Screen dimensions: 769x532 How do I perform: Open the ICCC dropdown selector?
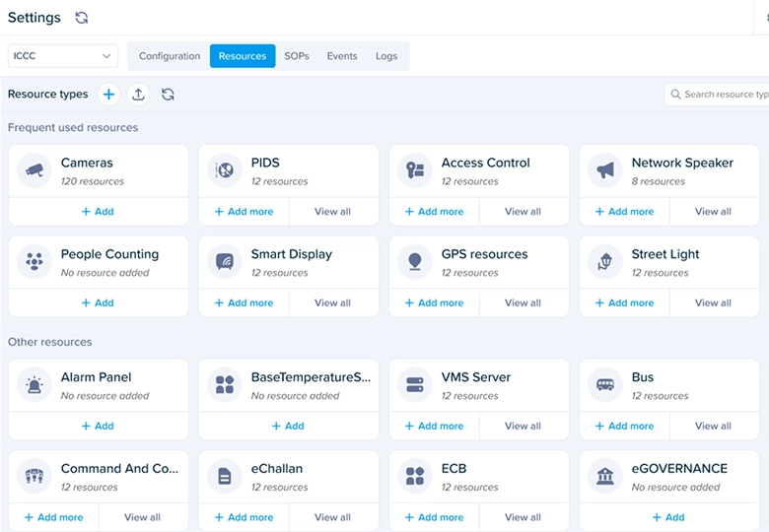(63, 56)
